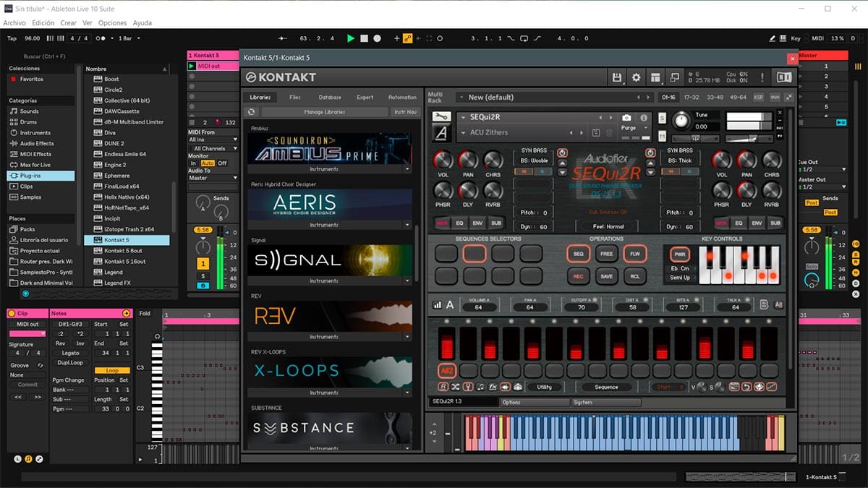This screenshot has height=488, width=868.
Task: Open the Edición menu
Action: pos(43,23)
